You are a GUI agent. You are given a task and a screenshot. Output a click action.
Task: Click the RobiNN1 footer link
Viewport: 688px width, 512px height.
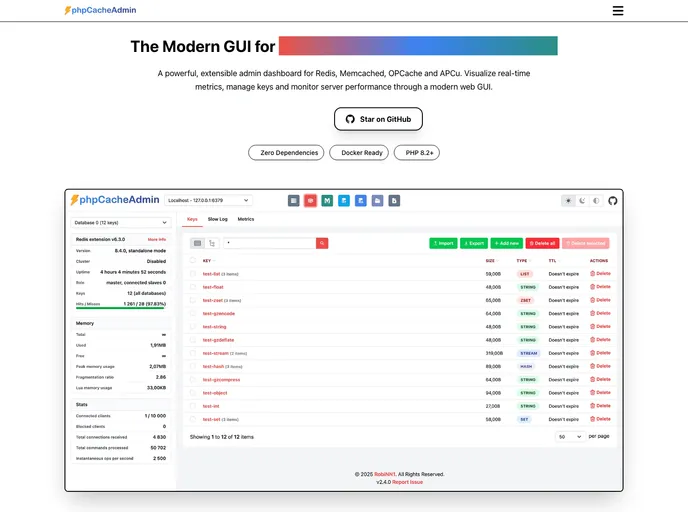385,474
